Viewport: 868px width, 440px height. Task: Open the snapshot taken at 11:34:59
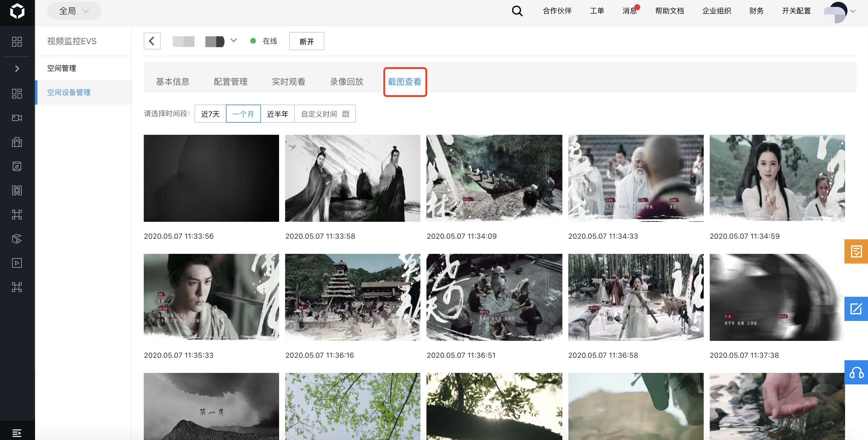click(x=777, y=178)
